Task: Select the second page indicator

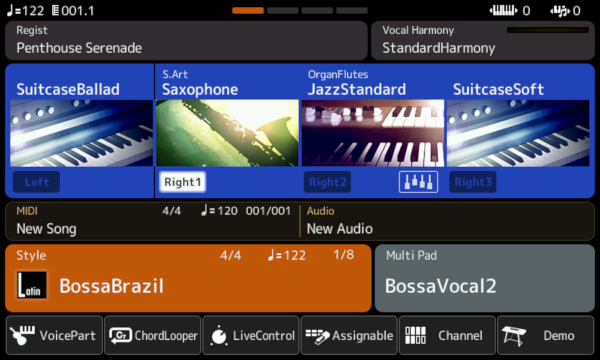Action: (x=282, y=10)
